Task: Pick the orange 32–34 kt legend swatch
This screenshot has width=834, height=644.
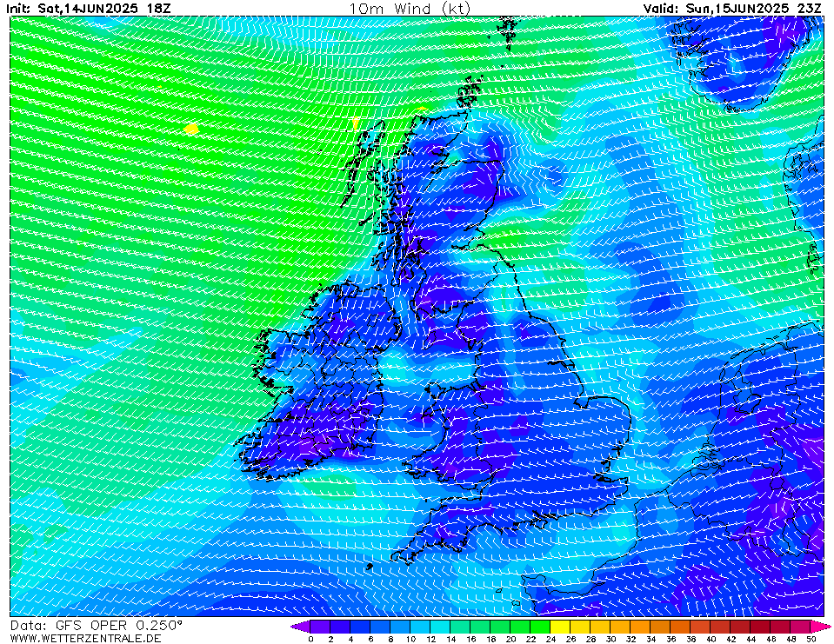Action: pyautogui.click(x=640, y=627)
